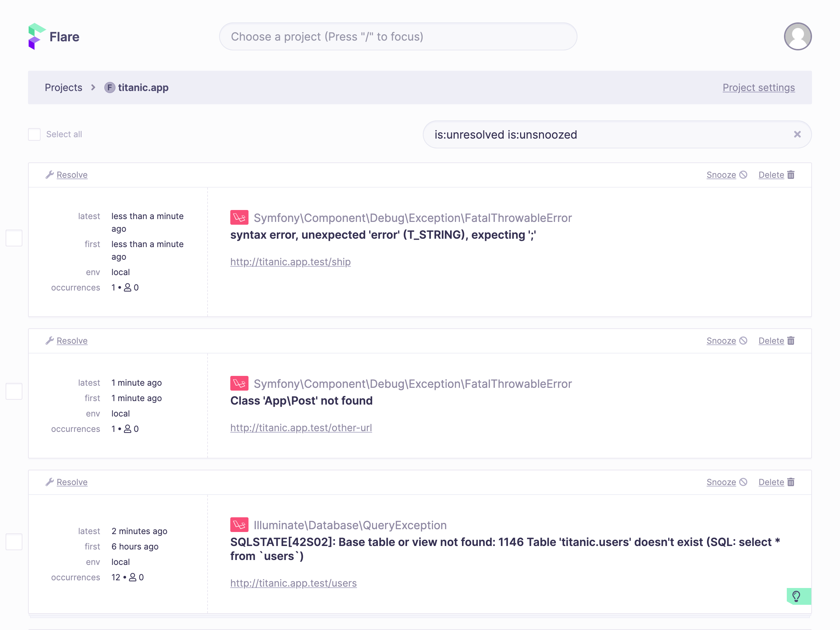Click the titanic.app project F badge
The image size is (840, 630).
pyautogui.click(x=110, y=88)
